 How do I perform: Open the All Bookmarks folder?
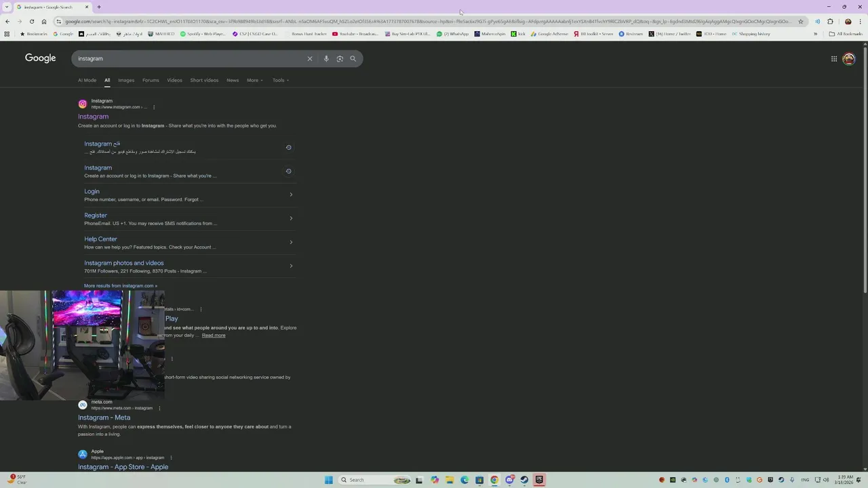click(846, 34)
